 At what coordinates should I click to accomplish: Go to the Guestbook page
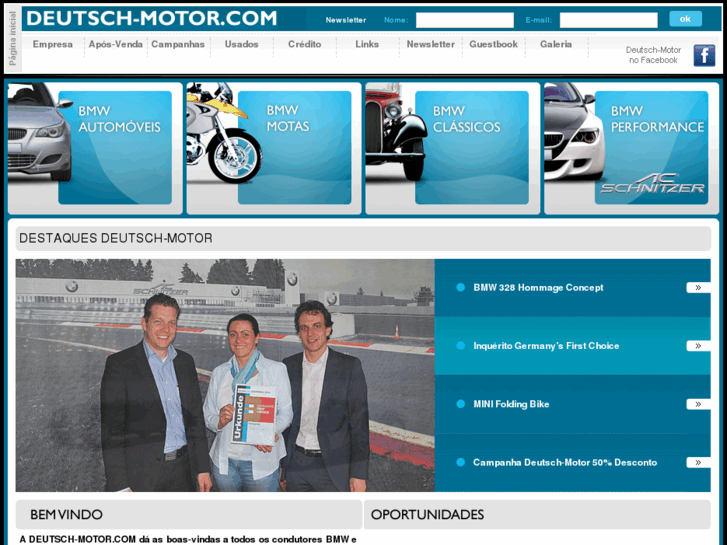(x=493, y=45)
